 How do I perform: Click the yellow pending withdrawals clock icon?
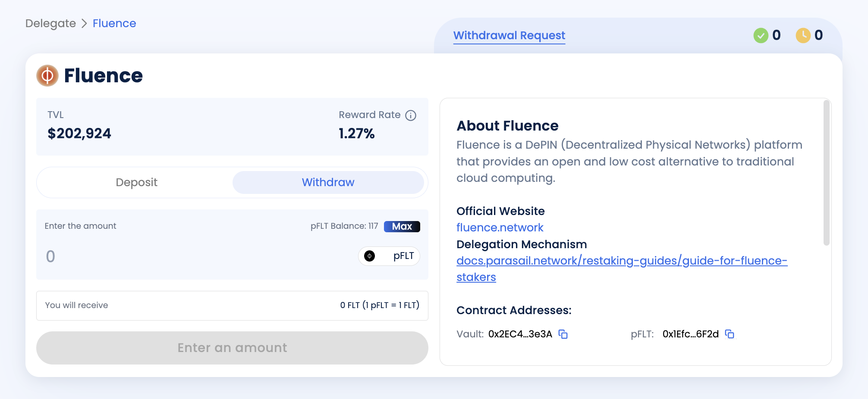pos(803,35)
